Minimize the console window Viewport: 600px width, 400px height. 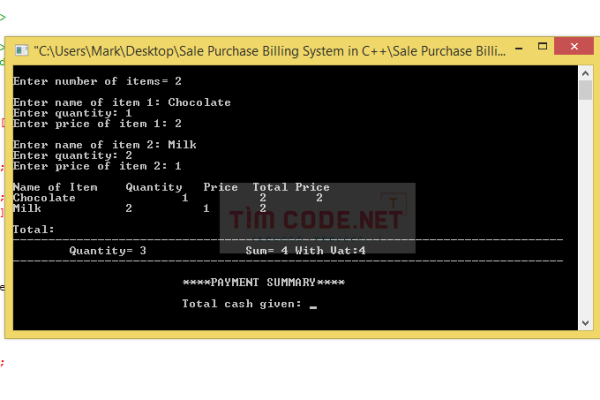pos(519,48)
